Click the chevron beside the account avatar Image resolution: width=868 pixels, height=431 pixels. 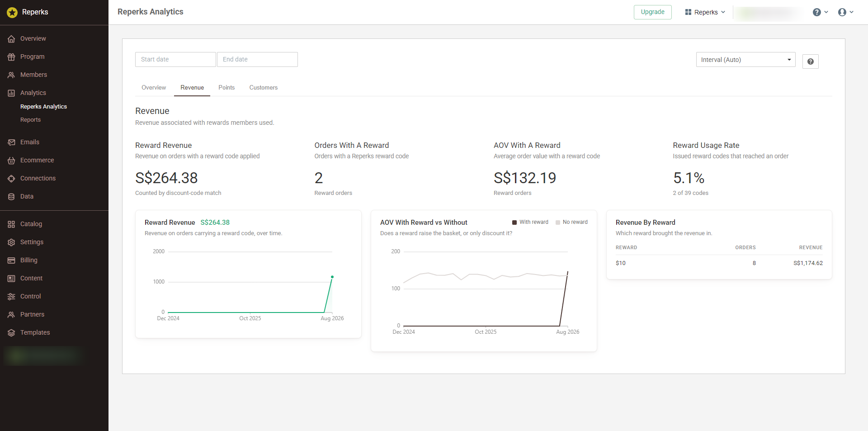(852, 12)
